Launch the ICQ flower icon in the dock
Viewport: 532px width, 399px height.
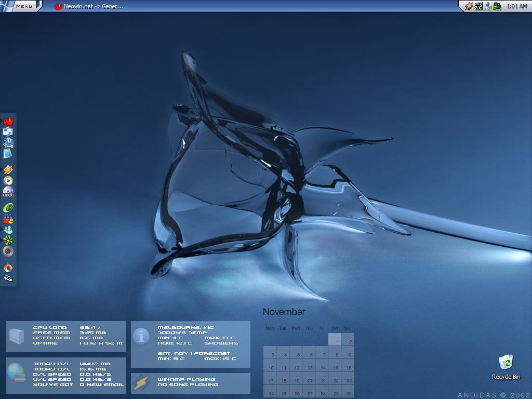[x=8, y=240]
